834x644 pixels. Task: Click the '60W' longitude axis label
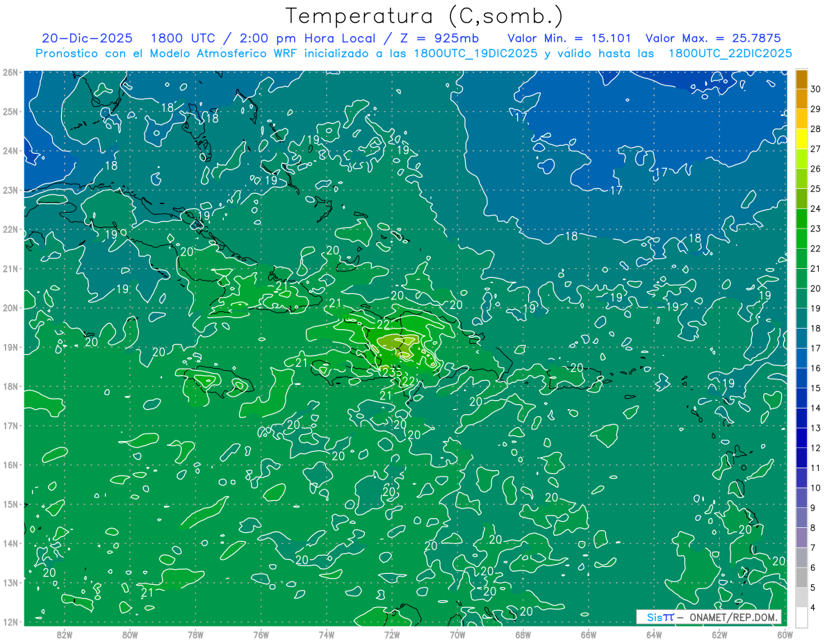click(784, 634)
